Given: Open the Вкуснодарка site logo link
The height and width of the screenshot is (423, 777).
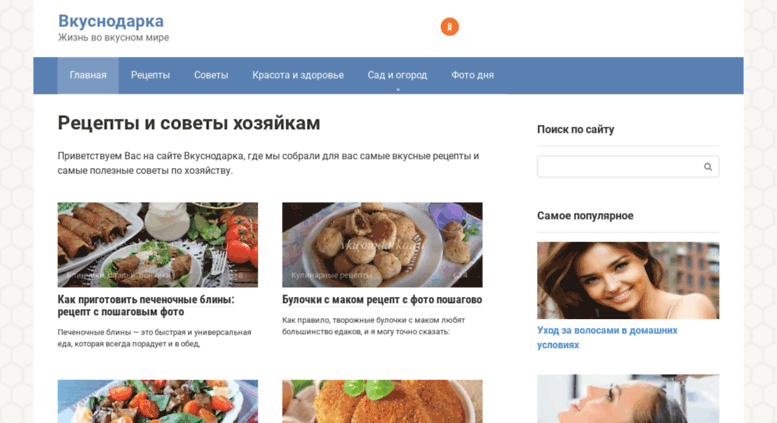Looking at the screenshot, I should click(111, 21).
